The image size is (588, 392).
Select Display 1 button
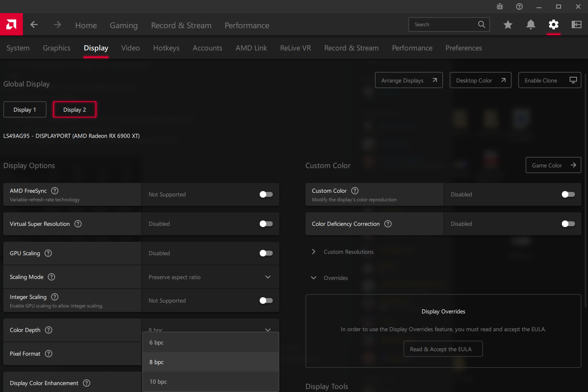coord(25,109)
